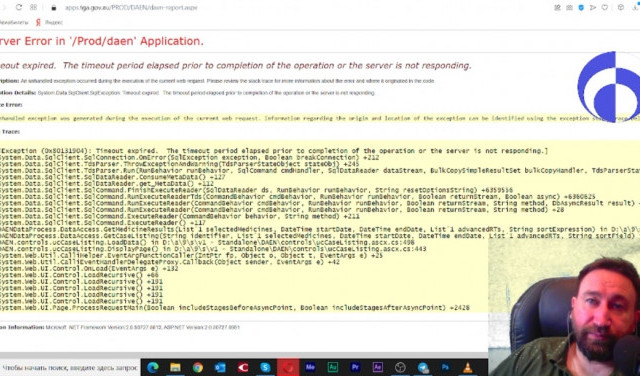This screenshot has width=640, height=376.
Task: Open Adobe After Effects from taskbar
Action: (x=378, y=367)
